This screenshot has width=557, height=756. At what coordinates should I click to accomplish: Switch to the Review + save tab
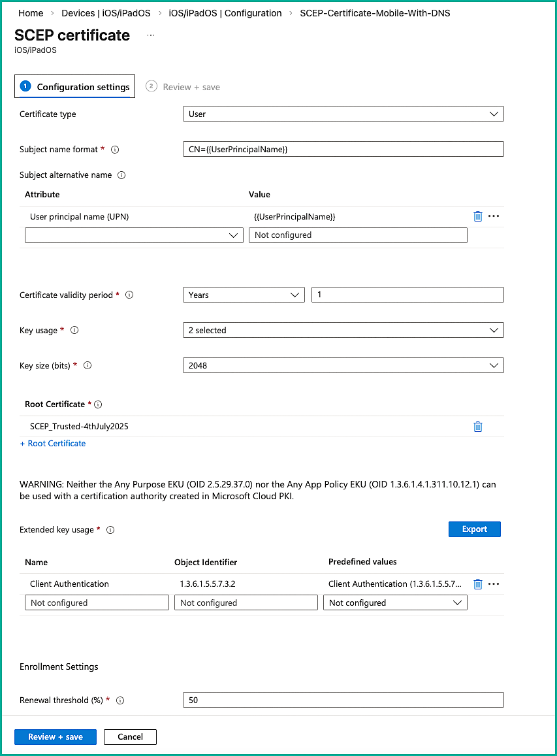pos(183,87)
